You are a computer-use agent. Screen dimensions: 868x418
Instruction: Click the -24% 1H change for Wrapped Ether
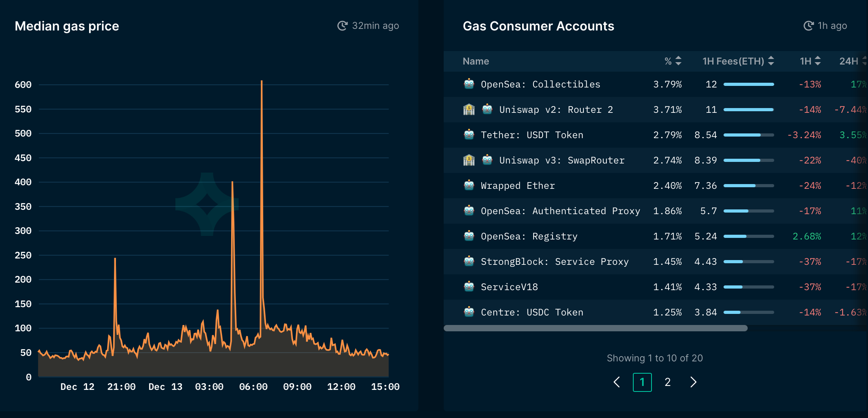tap(810, 186)
